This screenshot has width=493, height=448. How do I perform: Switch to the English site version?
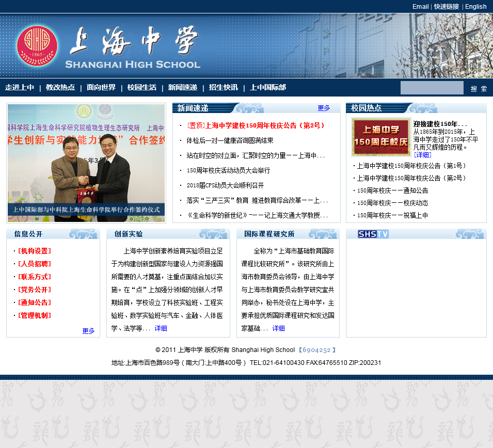coord(476,7)
